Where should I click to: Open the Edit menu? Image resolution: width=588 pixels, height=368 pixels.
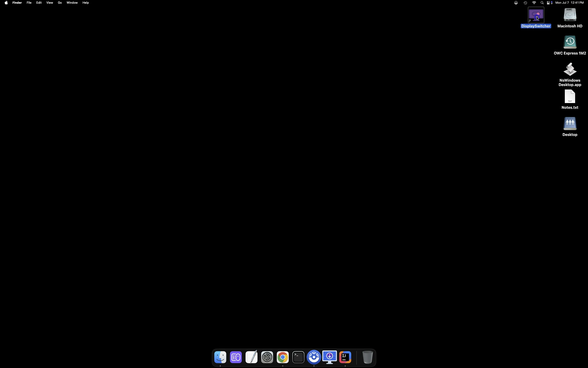[x=39, y=3]
